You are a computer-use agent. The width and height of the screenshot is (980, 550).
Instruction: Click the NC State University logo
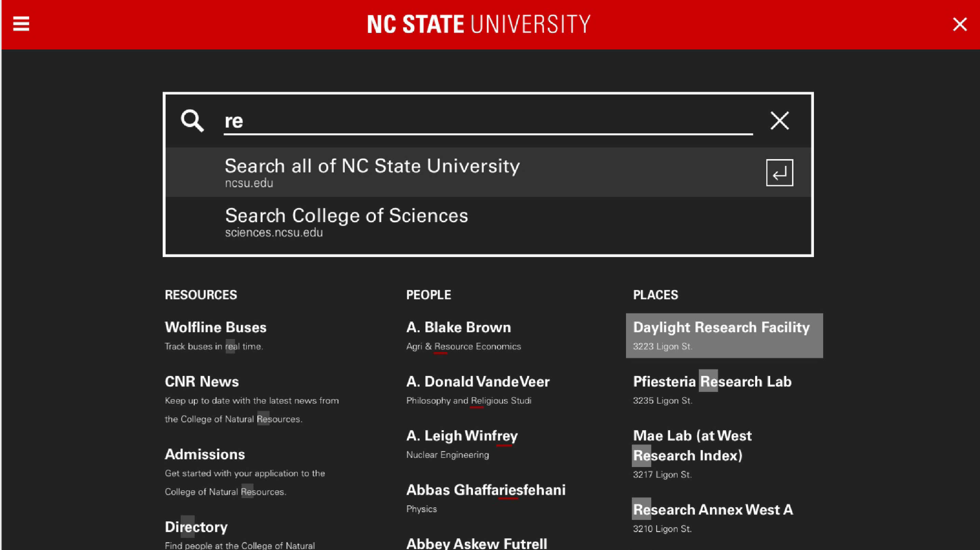(479, 24)
